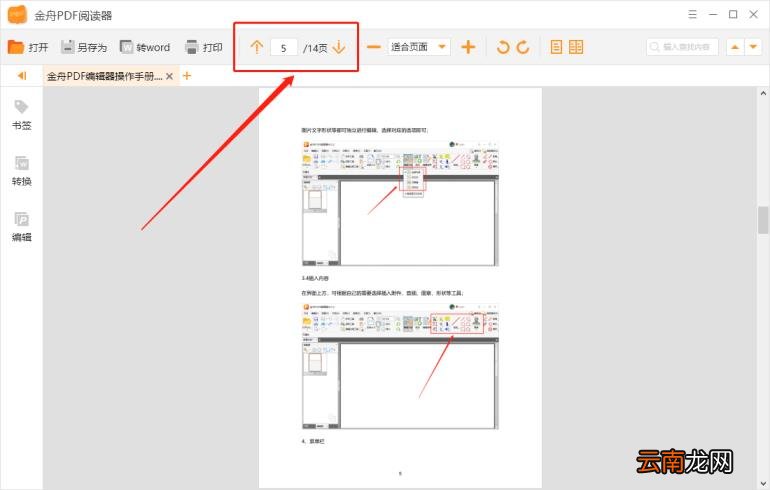Screen dimensions: 770x490
Task: Zoom out with the minus icon
Action: click(x=374, y=47)
